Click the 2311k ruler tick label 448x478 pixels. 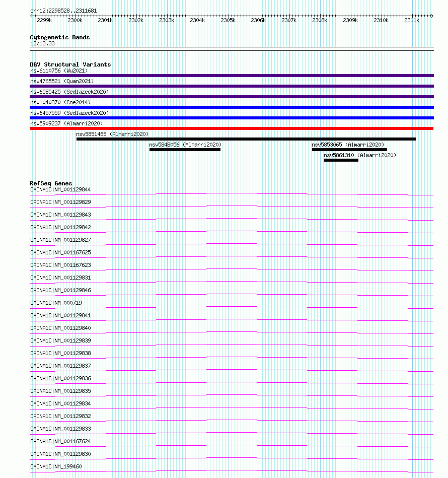(412, 21)
